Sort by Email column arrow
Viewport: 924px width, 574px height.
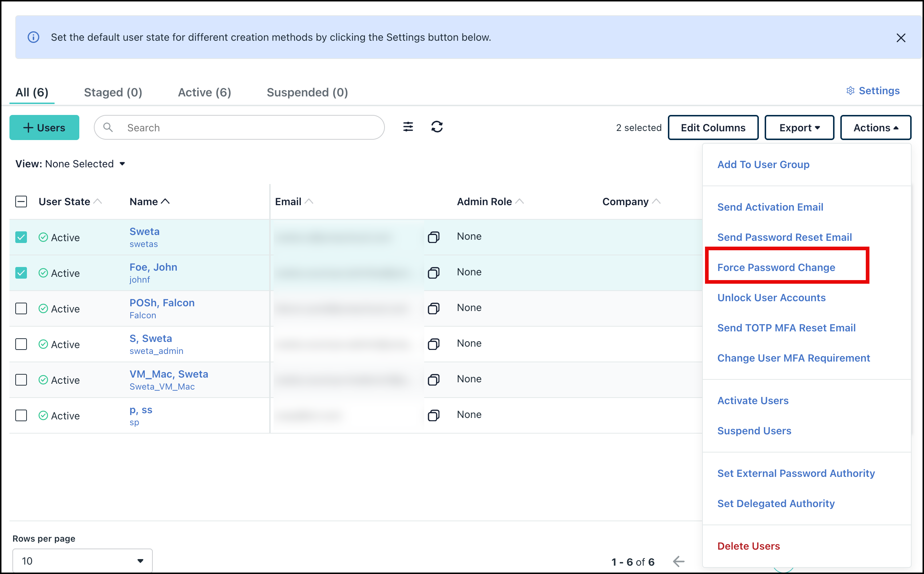pyautogui.click(x=309, y=202)
